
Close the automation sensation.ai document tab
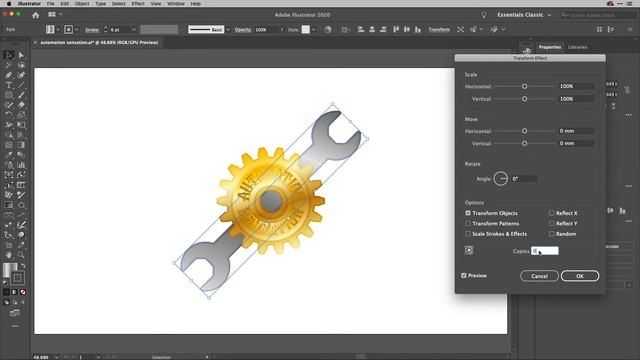(x=35, y=42)
